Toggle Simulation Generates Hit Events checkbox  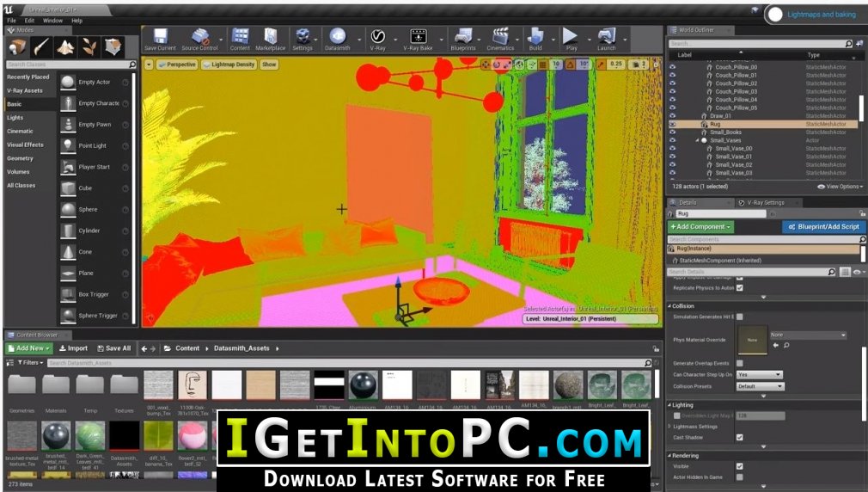pyautogui.click(x=740, y=317)
